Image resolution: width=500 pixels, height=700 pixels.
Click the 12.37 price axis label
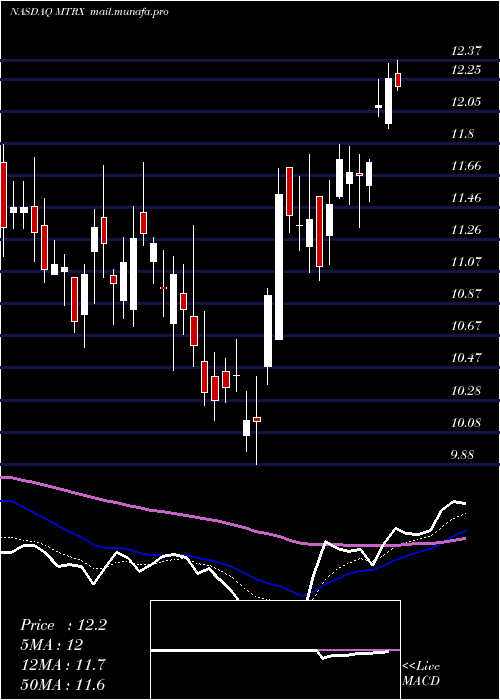[x=466, y=51]
